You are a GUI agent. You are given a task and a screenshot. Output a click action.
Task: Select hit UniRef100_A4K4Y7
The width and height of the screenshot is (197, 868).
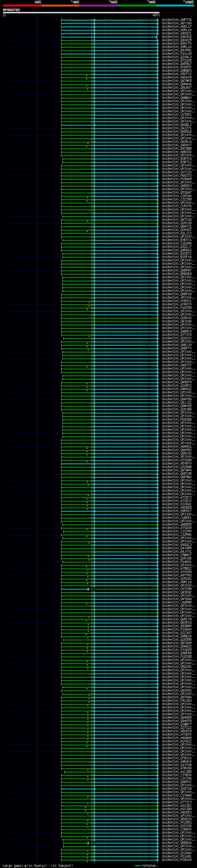[177, 145]
